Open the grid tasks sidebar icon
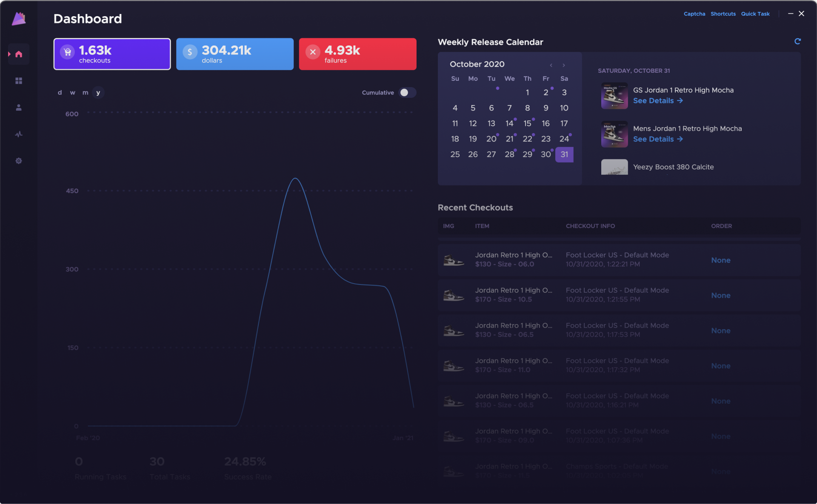 point(19,81)
